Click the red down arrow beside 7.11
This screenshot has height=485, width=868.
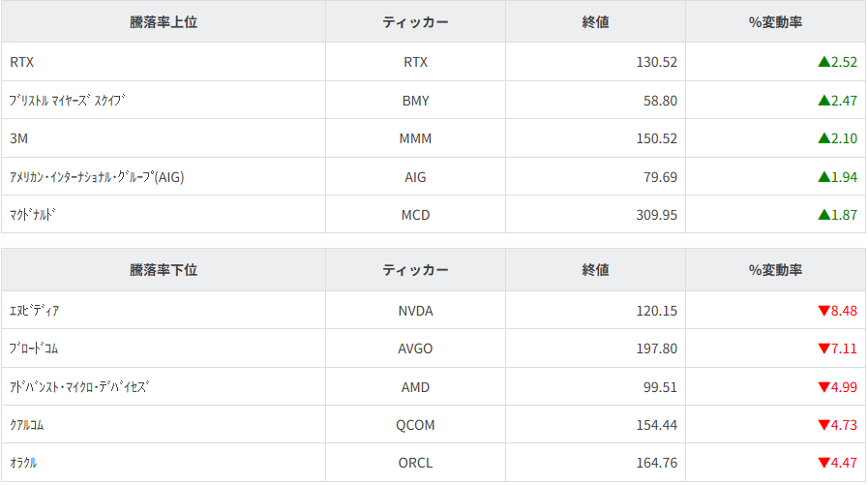click(x=823, y=349)
